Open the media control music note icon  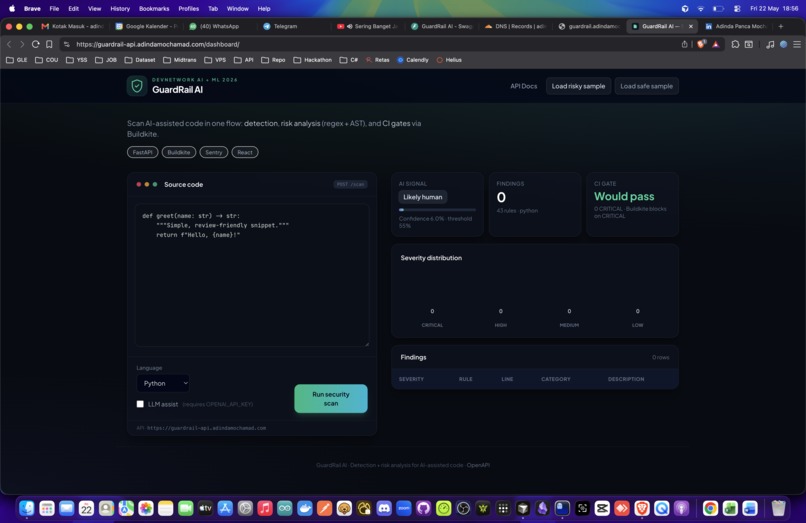tap(770, 44)
